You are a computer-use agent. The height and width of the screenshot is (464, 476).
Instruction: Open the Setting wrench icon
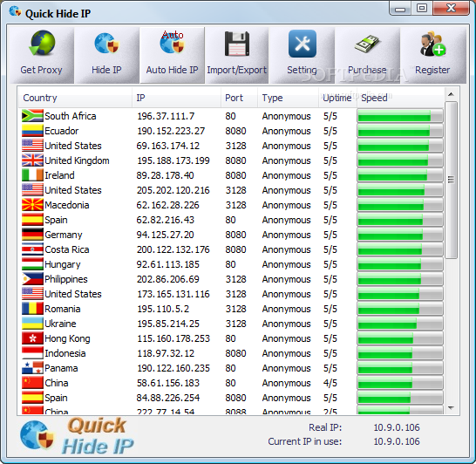pyautogui.click(x=302, y=55)
